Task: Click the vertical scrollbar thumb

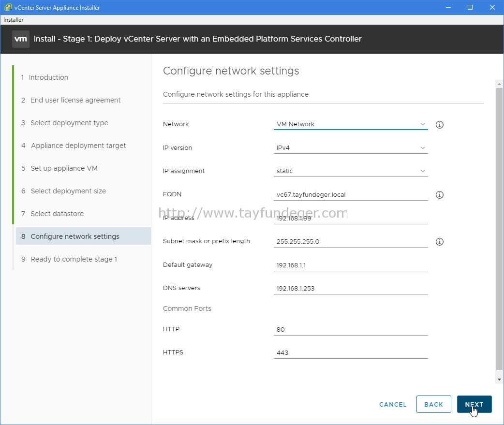Action: (x=499, y=229)
